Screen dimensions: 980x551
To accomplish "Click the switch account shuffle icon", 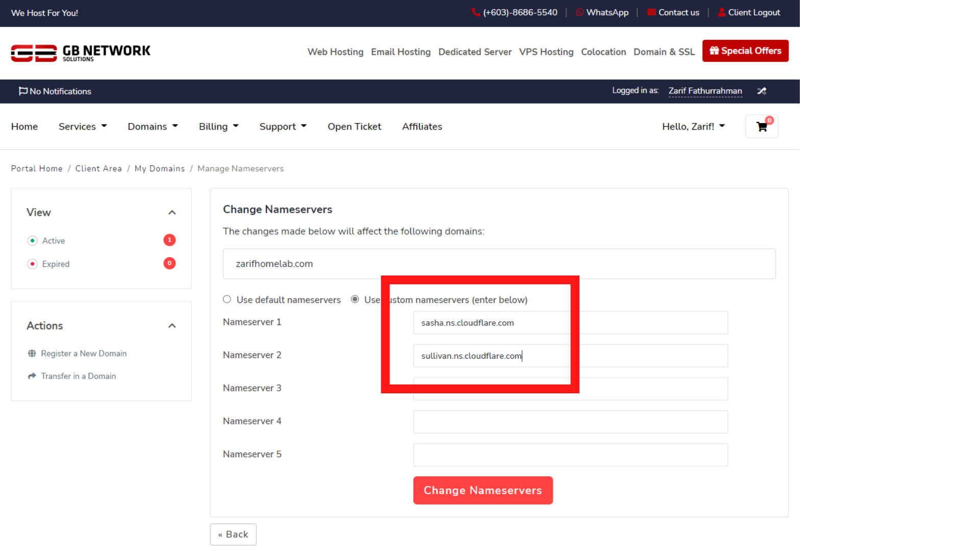I will 762,91.
